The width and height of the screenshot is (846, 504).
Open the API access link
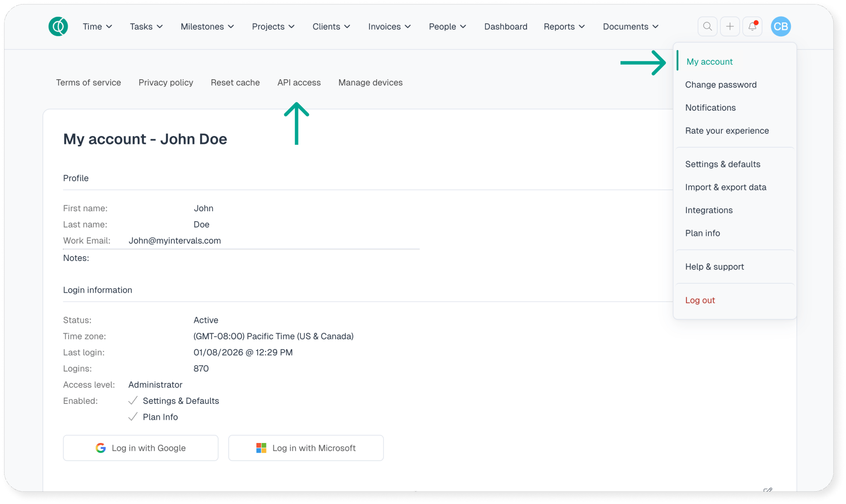[x=299, y=82]
